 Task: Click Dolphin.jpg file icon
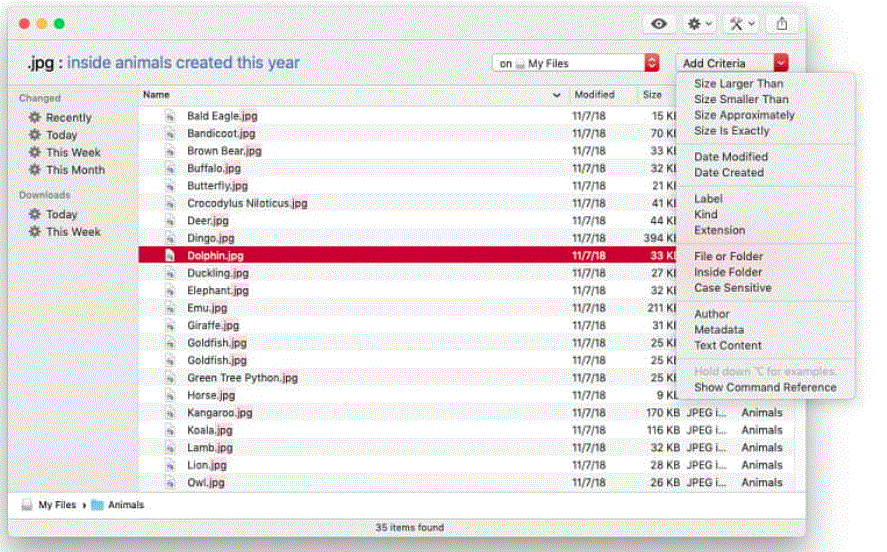[170, 256]
